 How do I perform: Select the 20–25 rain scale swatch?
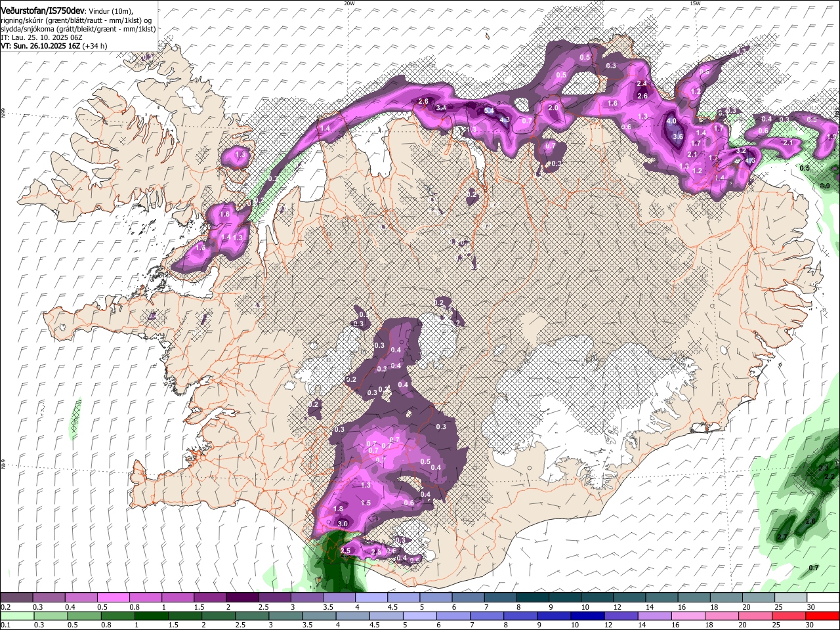coord(755,616)
